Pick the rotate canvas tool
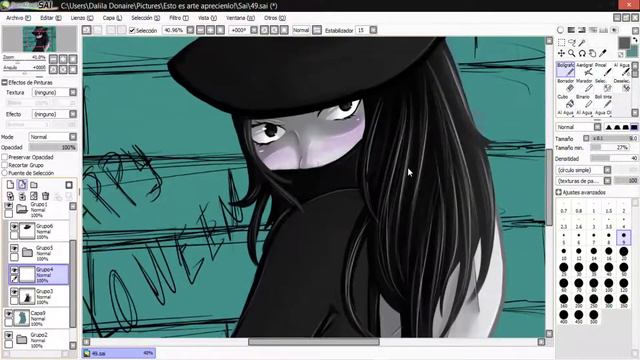The image size is (640, 360). 582,53
